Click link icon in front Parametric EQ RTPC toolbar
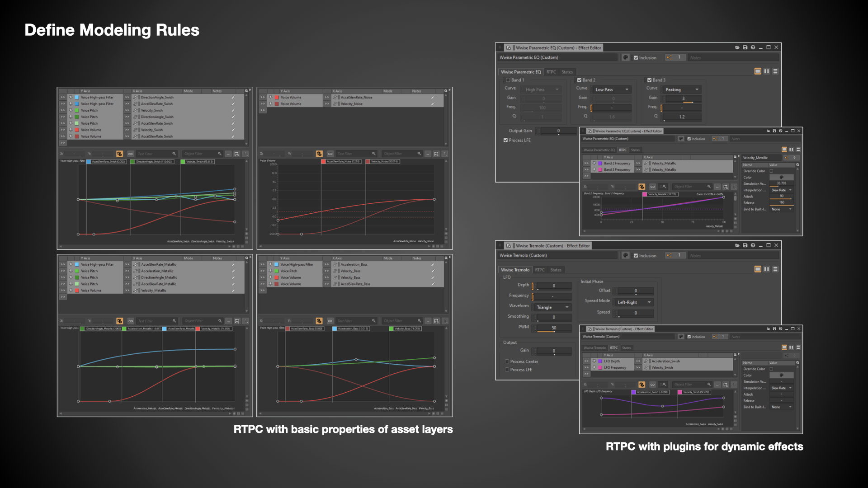The image size is (868, 488). 652,187
